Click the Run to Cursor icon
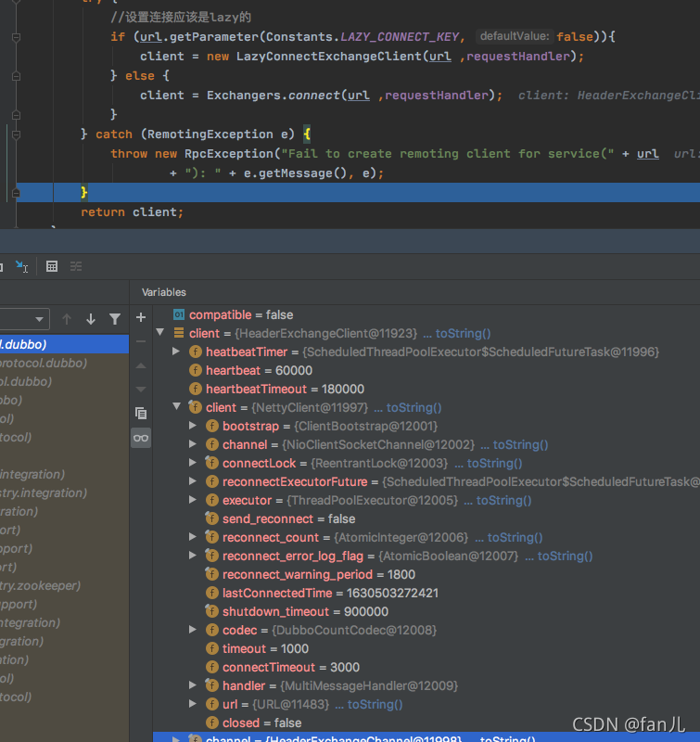Screen dimensions: 700x742 click(x=21, y=266)
